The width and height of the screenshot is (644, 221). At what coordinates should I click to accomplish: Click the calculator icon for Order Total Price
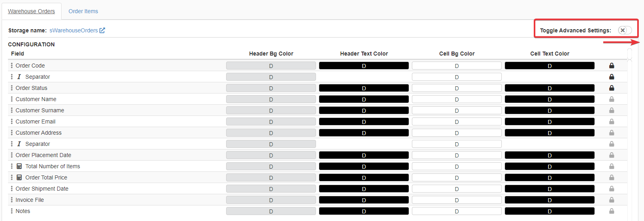tap(19, 177)
